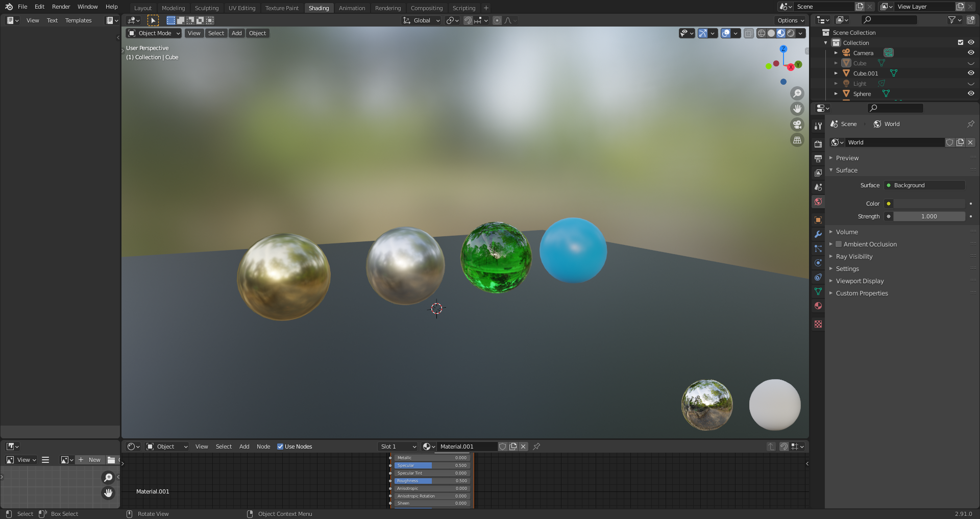Toggle X-ray mode in viewport header
Image resolution: width=980 pixels, height=519 pixels.
(x=749, y=33)
